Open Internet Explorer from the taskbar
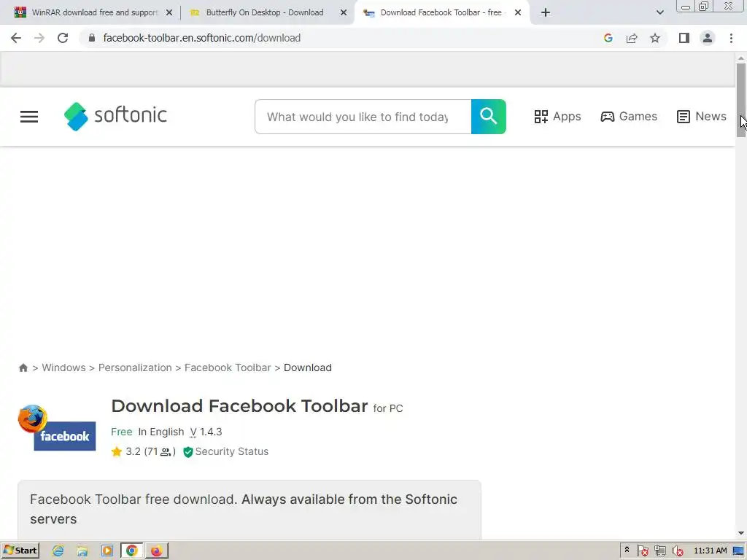747x560 pixels. tap(58, 551)
